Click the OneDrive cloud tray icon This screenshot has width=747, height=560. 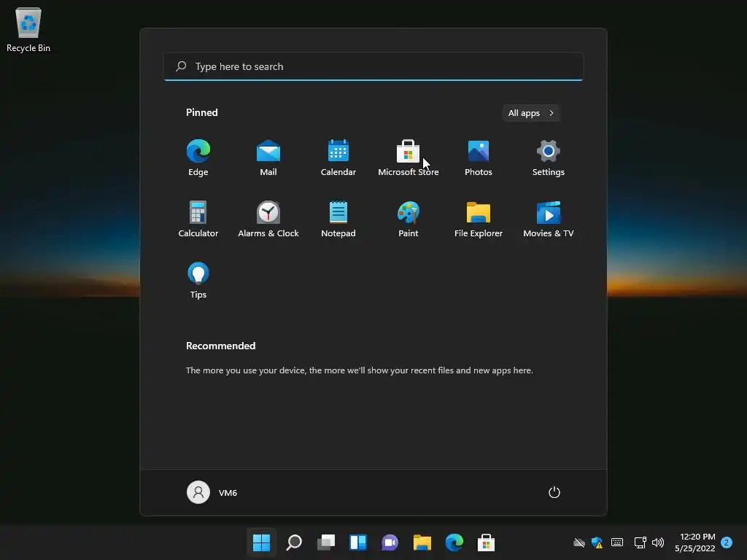tap(578, 542)
